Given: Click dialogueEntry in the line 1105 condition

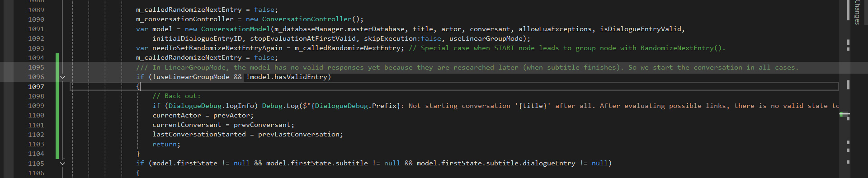Looking at the screenshot, I should coord(549,163).
